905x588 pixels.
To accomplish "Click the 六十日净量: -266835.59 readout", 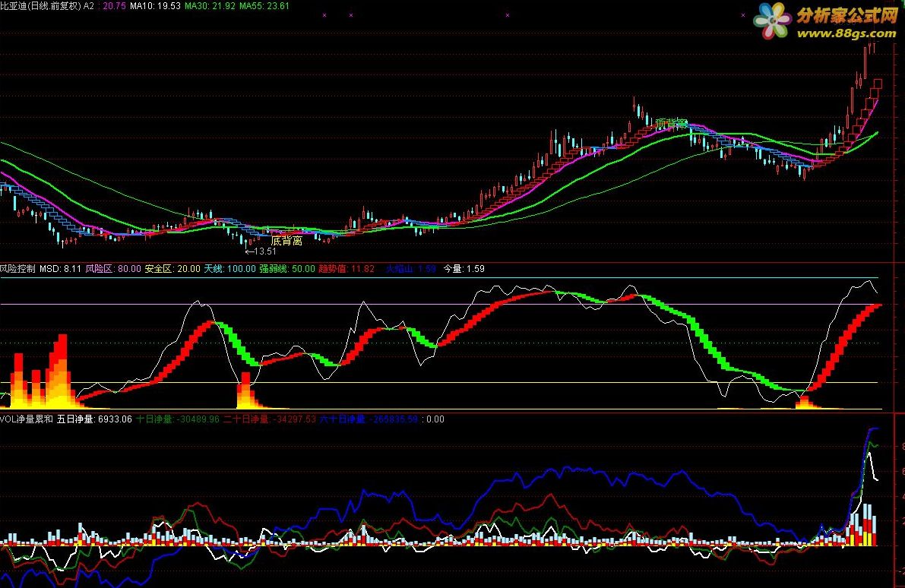I will coord(369,419).
